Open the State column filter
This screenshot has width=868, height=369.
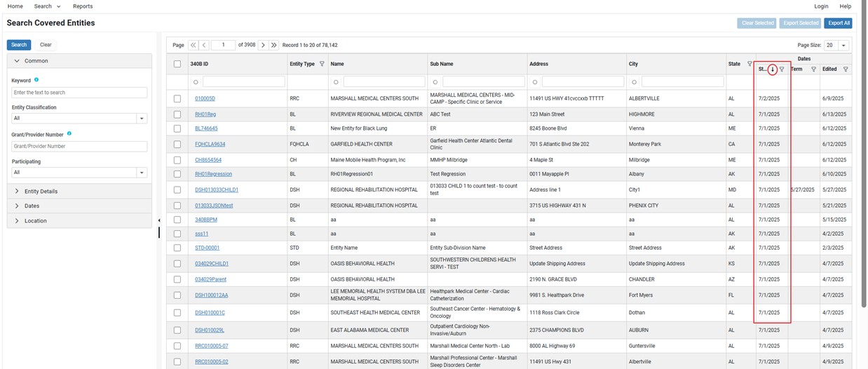750,64
